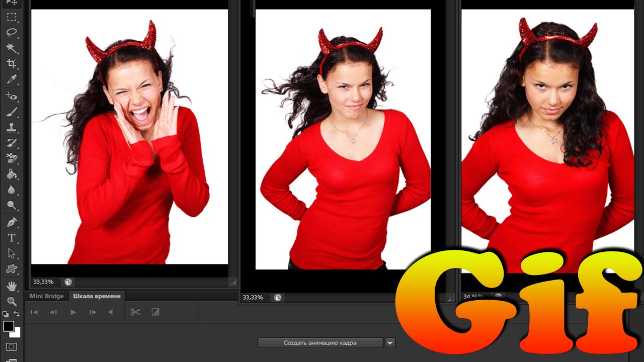Open the white background color swatch

coord(16,333)
